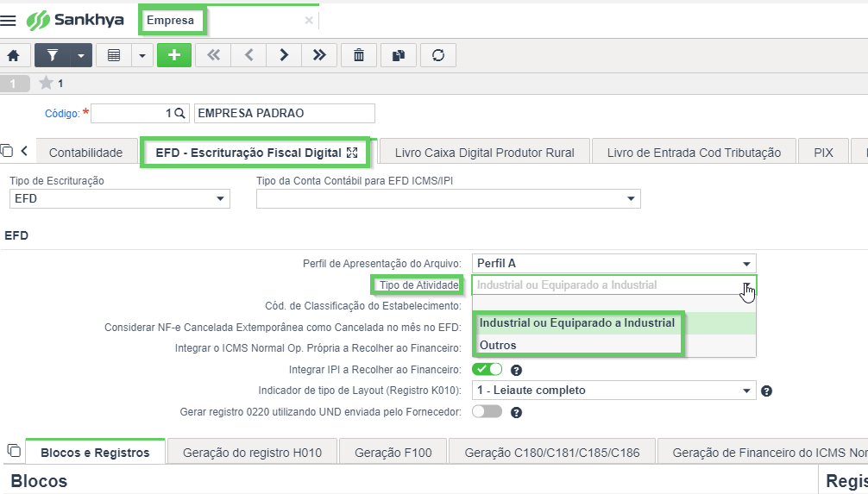Open Geração C180/C181/C185/C186 tab
Viewport: 868px width, 494px height.
[x=552, y=453]
